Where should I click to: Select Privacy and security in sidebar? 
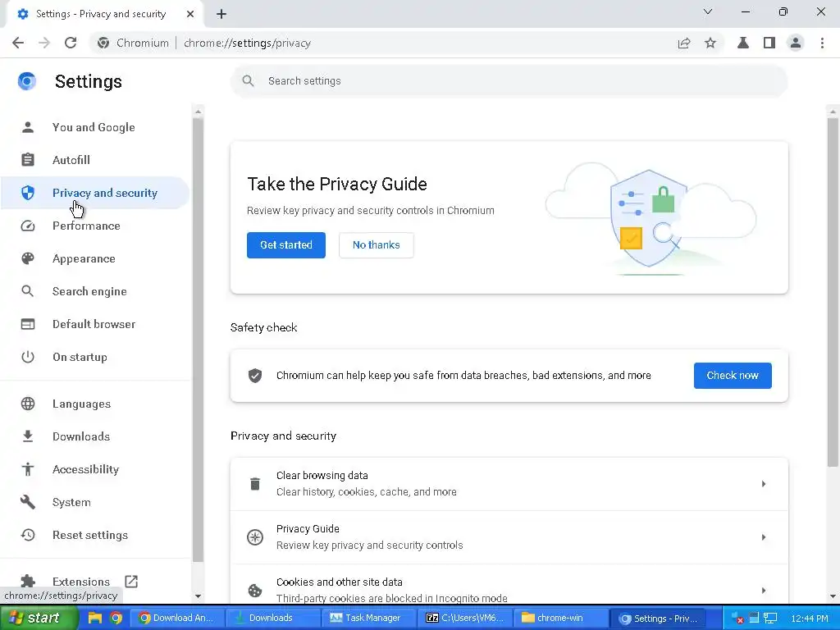pos(95,193)
